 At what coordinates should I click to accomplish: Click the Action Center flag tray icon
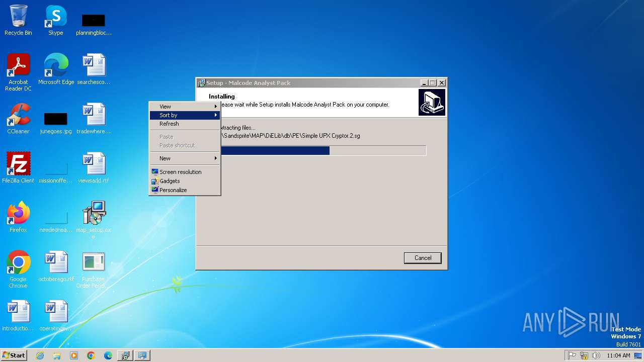pos(572,355)
